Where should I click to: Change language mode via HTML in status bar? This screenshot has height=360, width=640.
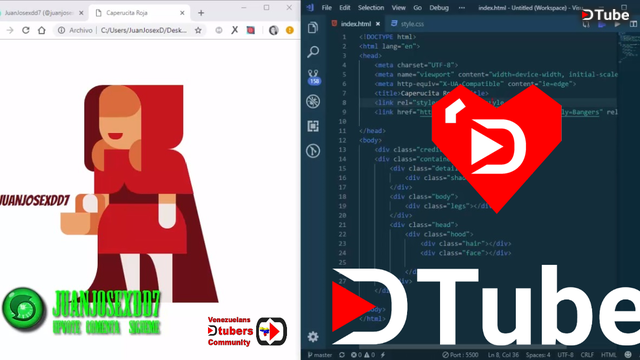[608, 355]
